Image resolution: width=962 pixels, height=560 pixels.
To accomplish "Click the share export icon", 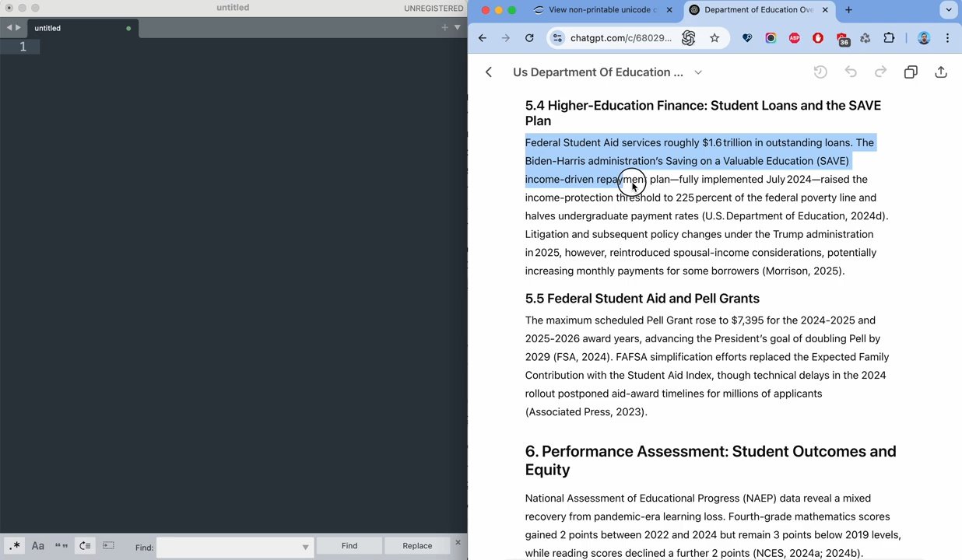I will tap(941, 72).
